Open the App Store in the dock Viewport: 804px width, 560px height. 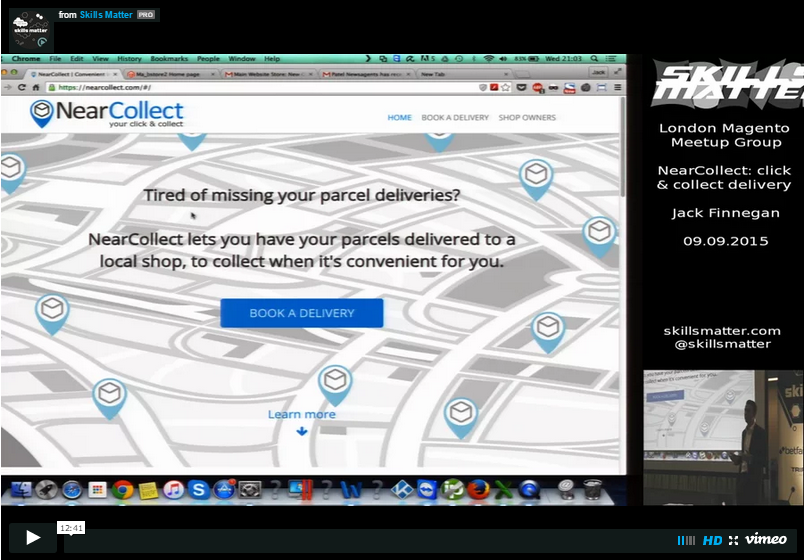224,490
